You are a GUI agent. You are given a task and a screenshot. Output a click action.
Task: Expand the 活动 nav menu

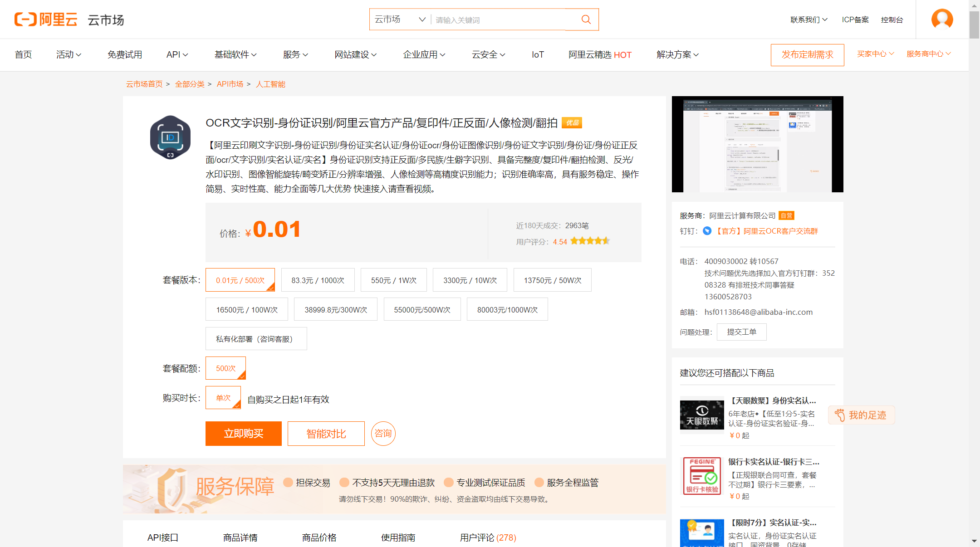69,54
